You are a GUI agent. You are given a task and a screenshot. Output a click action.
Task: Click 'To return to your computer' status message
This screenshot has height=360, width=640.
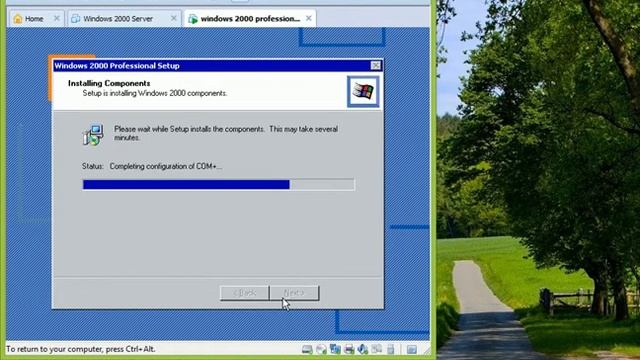(x=81, y=349)
